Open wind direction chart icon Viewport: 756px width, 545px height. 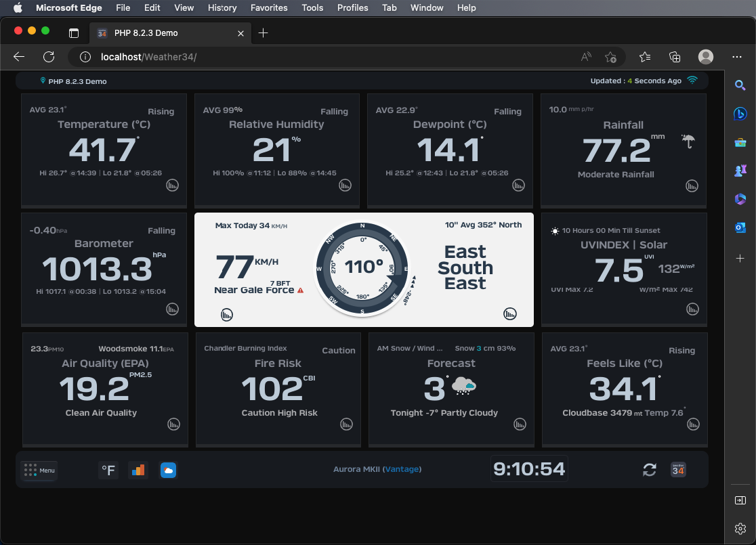point(509,313)
